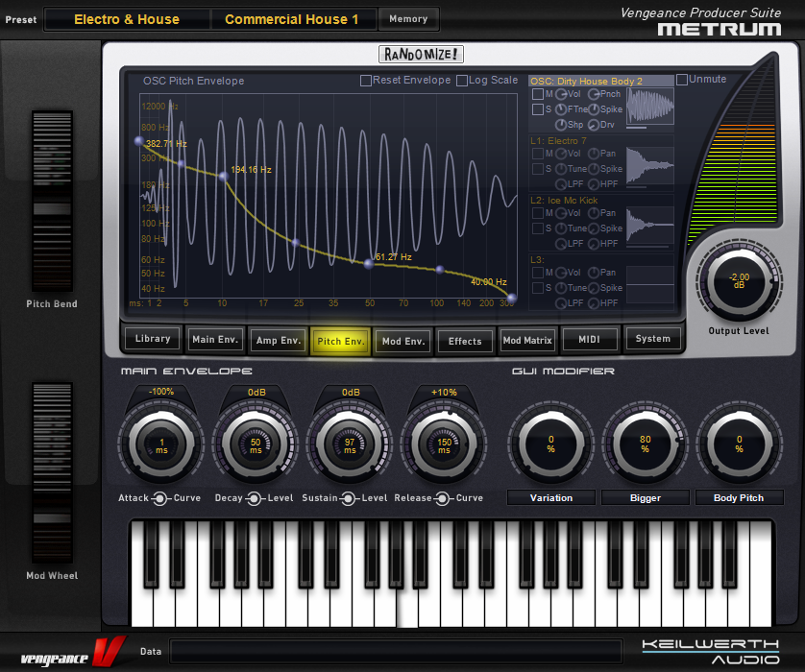The height and width of the screenshot is (672, 805).
Task: Enable the Reset Envelope checkbox
Action: (366, 81)
